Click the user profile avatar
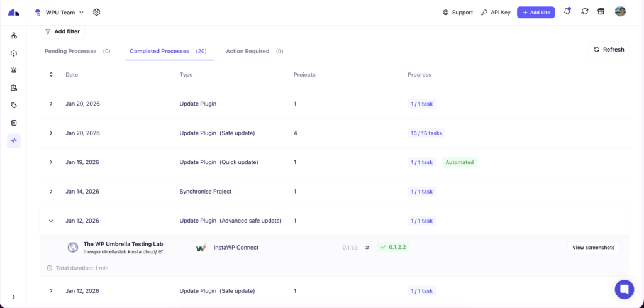The width and height of the screenshot is (644, 308). pos(620,12)
